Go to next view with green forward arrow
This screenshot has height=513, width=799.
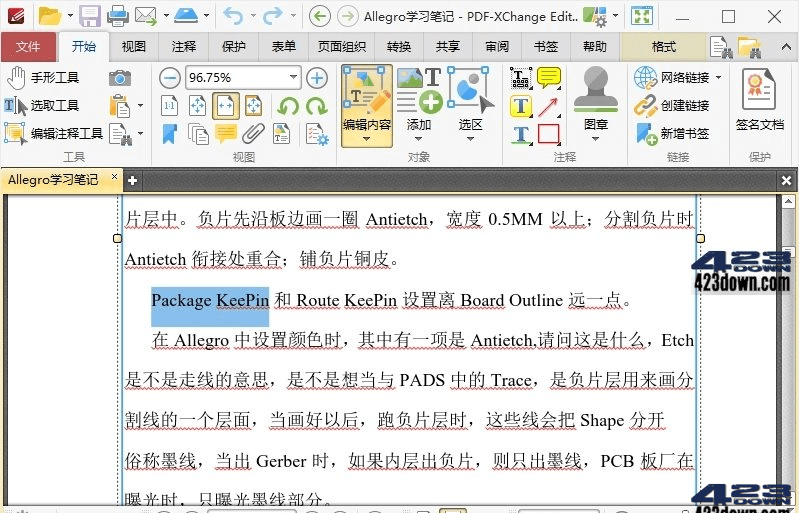click(348, 16)
